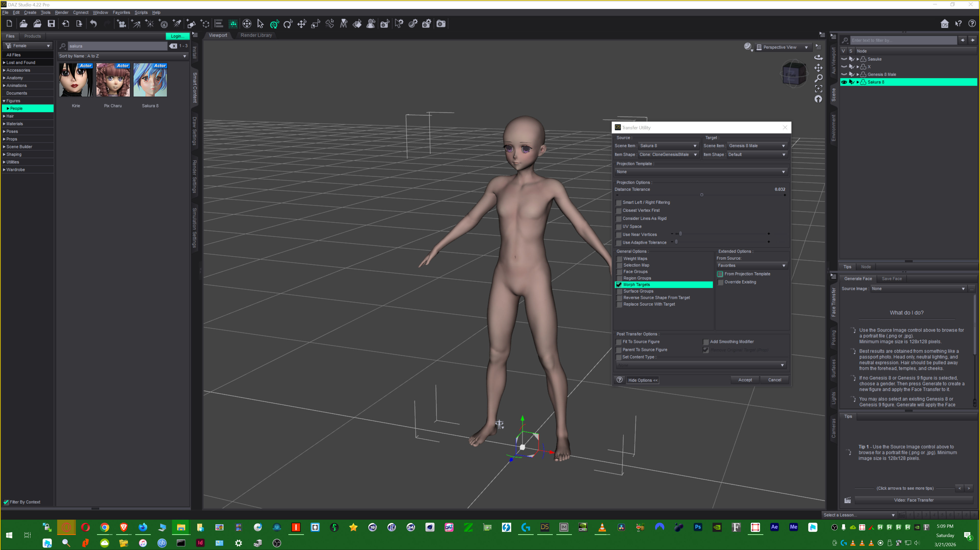Check Fit To Source Figure

619,342
